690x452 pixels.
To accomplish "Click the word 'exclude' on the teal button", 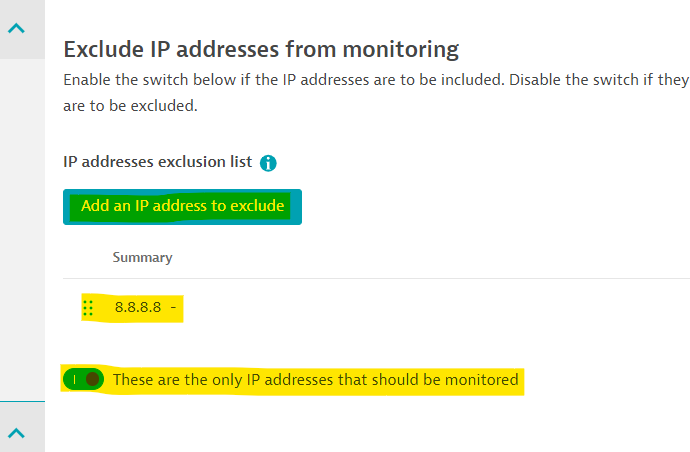I will pyautogui.click(x=258, y=207).
